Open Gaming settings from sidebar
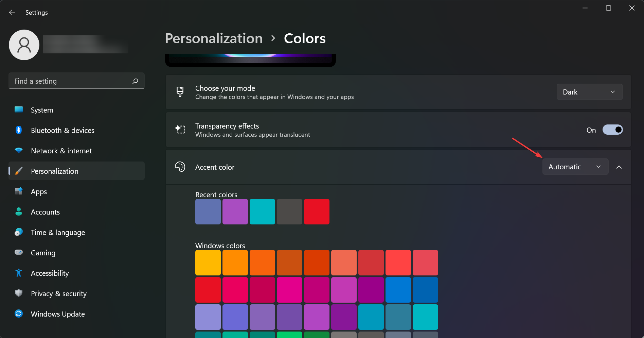Screen dimensions: 644x338 pyautogui.click(x=43, y=253)
